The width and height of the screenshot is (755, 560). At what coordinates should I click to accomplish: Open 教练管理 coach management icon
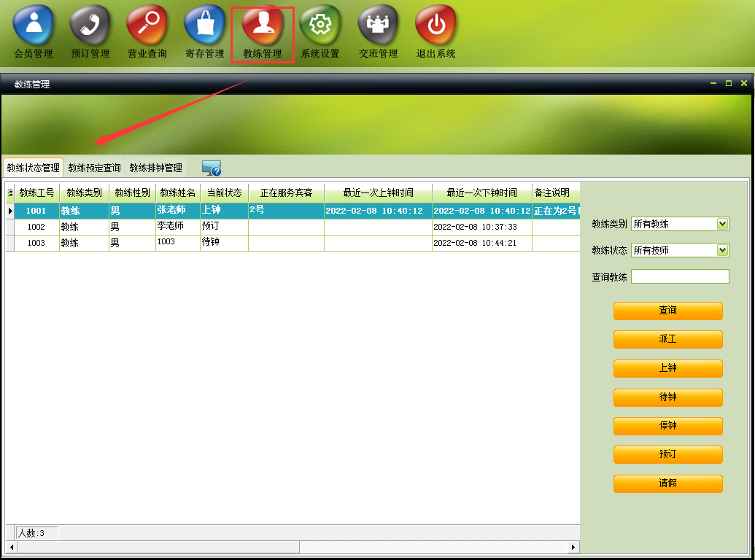point(263,33)
